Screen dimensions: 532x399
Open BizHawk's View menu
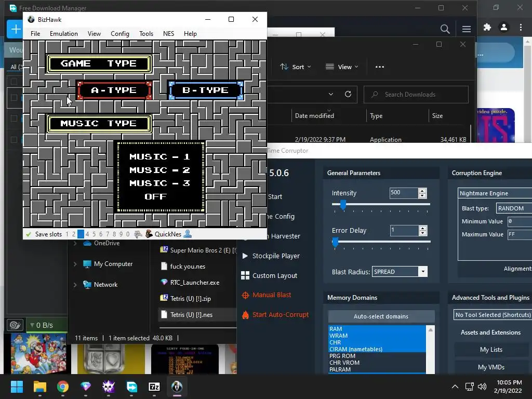94,34
